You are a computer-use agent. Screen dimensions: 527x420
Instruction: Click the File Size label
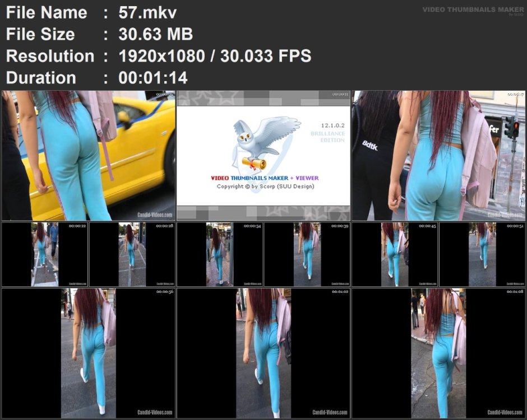40,34
